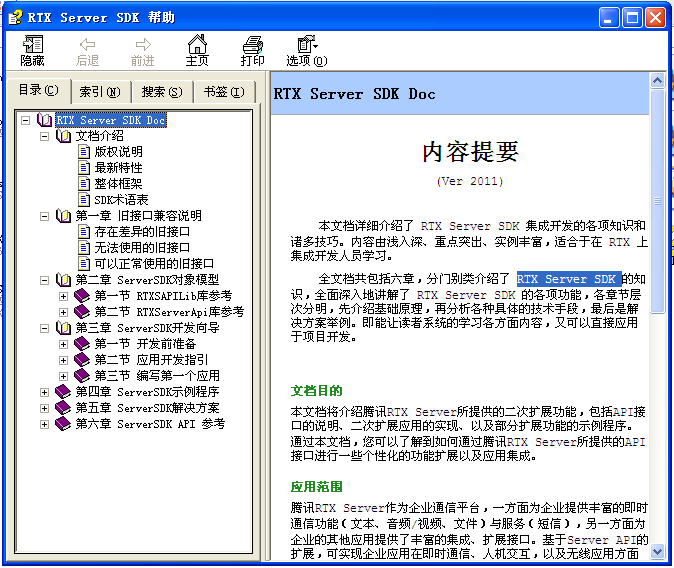The image size is (674, 568).
Task: Collapse the 第二章 ServerSDK对象模型 node
Action: coord(44,280)
